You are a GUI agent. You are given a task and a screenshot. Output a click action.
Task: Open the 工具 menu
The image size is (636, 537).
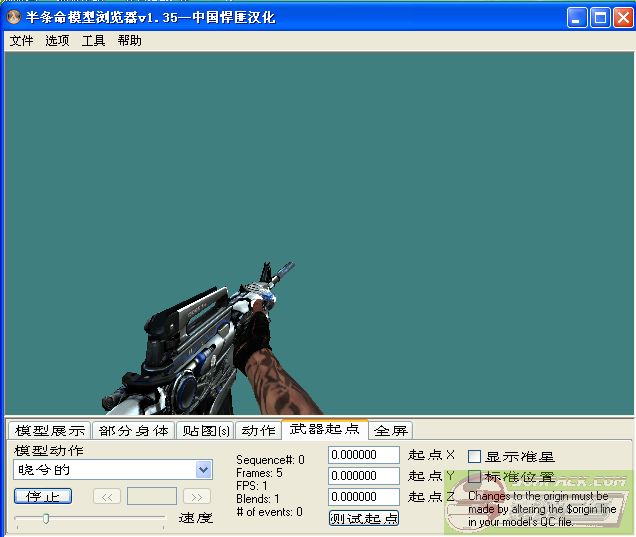click(x=93, y=41)
